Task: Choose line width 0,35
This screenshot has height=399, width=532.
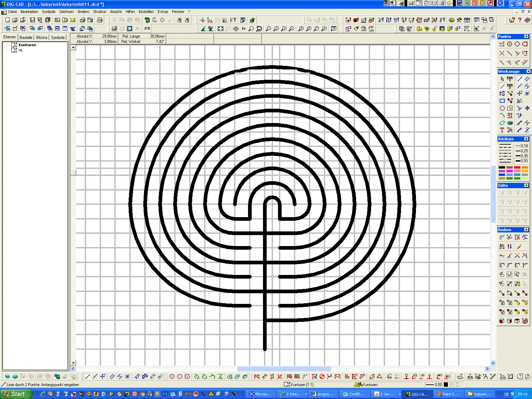Action: tap(522, 156)
